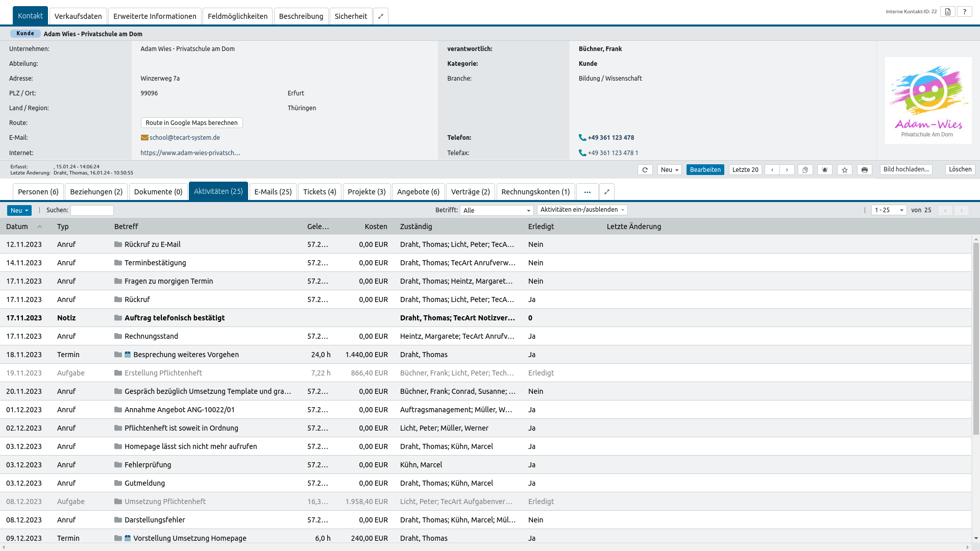The height and width of the screenshot is (551, 980).
Task: Open the '1 - 25' page range dropdown
Action: 889,210
